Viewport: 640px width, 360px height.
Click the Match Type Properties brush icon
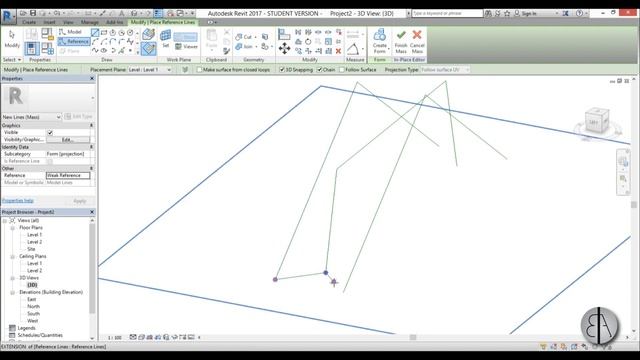point(227,51)
